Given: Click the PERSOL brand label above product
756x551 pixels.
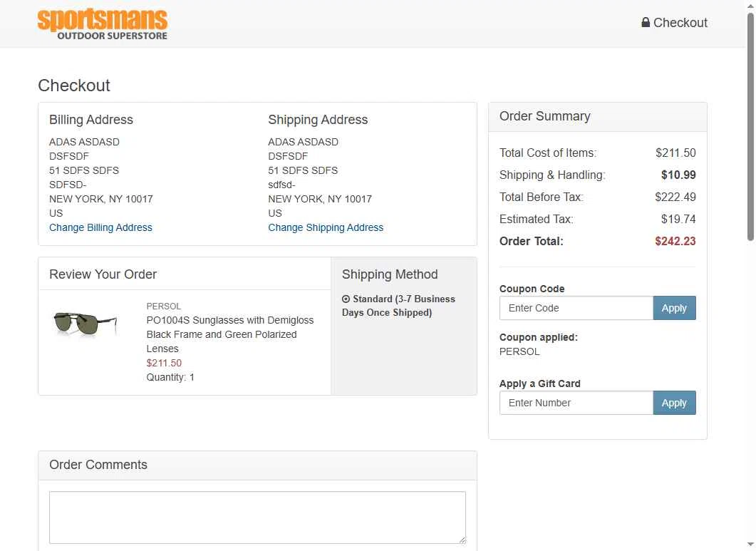Looking at the screenshot, I should 164,307.
